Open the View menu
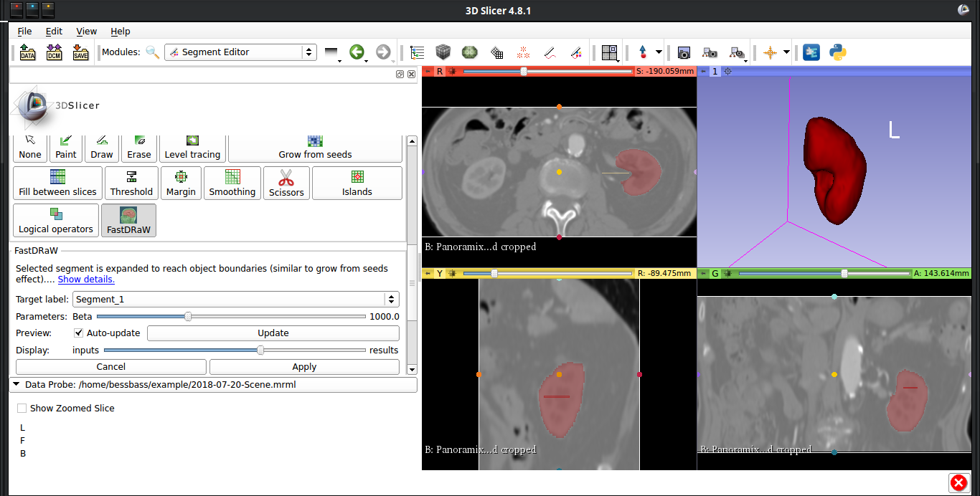The height and width of the screenshot is (496, 980). tap(86, 31)
